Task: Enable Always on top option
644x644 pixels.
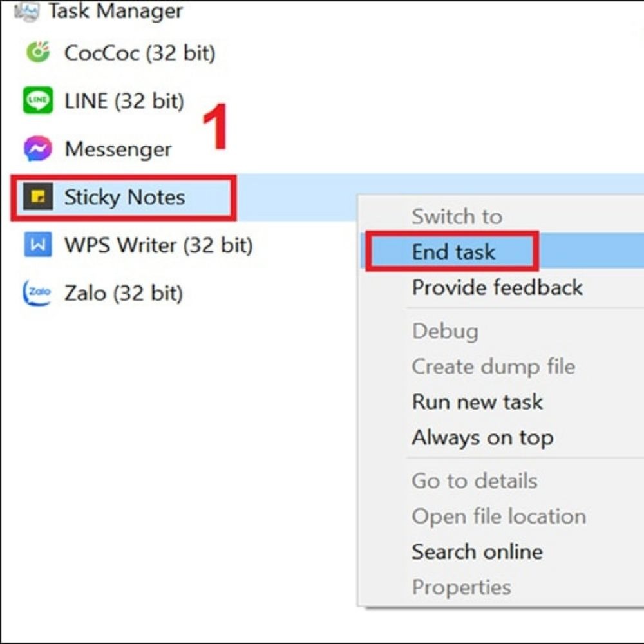Action: 482,438
